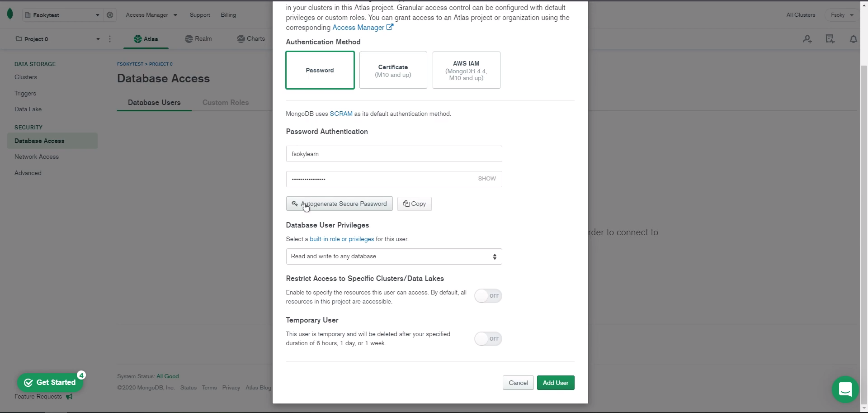This screenshot has height=413, width=868.
Task: Open the Atlas Blog footer link
Action: [259, 388]
